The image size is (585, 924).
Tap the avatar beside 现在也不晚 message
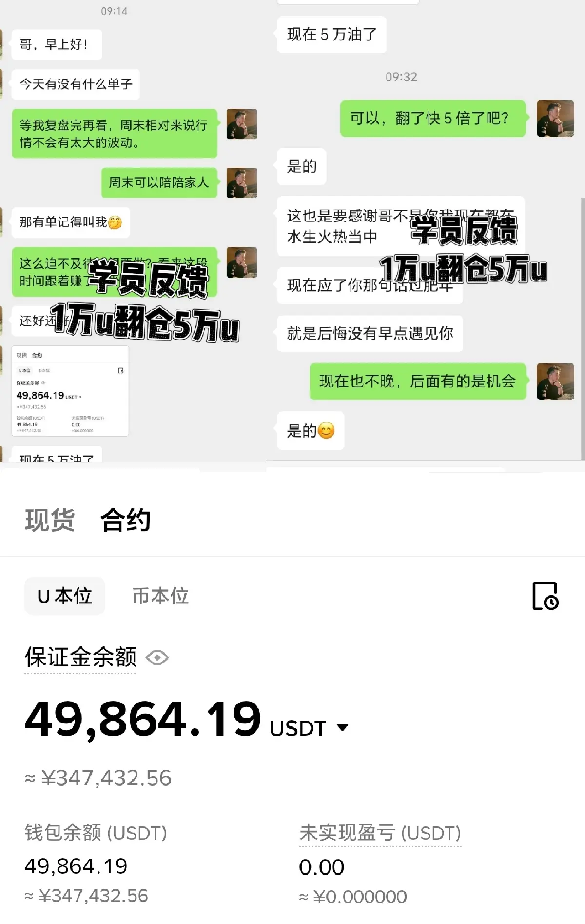point(555,382)
